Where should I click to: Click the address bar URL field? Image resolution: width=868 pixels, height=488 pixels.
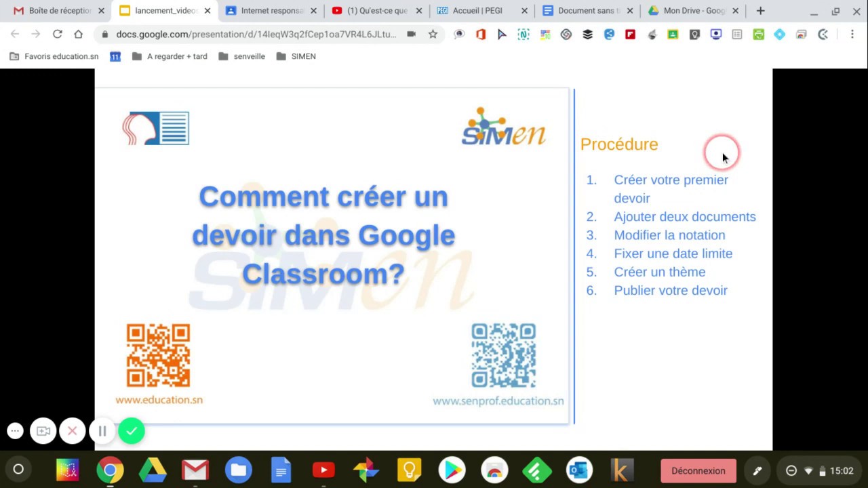coord(256,34)
